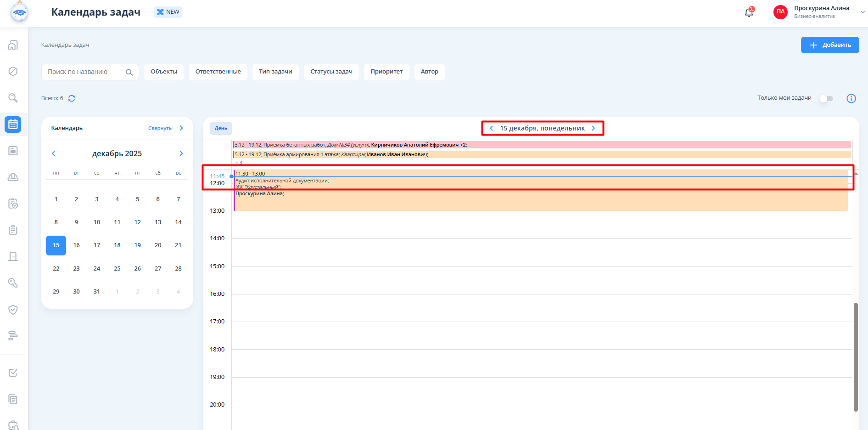
Task: Click the Добавить button
Action: pyautogui.click(x=829, y=45)
